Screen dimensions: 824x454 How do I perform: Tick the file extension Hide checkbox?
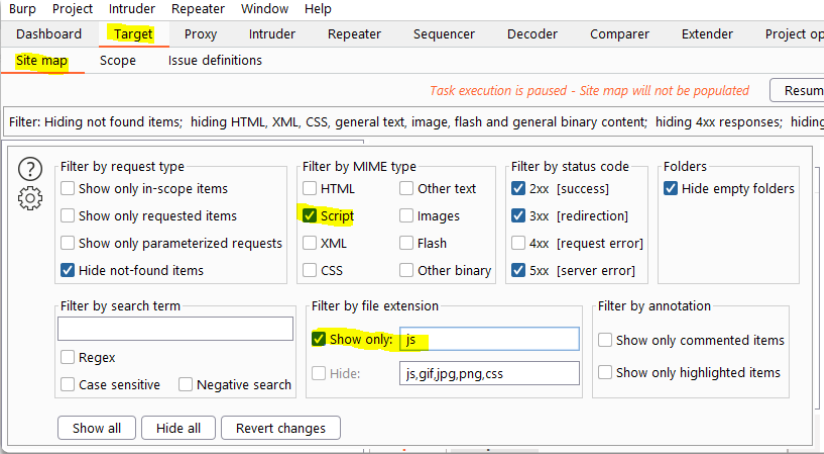pyautogui.click(x=318, y=374)
